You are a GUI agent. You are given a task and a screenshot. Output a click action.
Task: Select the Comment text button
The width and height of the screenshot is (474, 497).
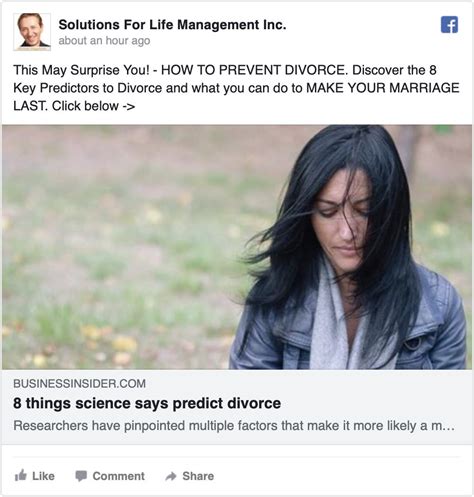pyautogui.click(x=118, y=476)
